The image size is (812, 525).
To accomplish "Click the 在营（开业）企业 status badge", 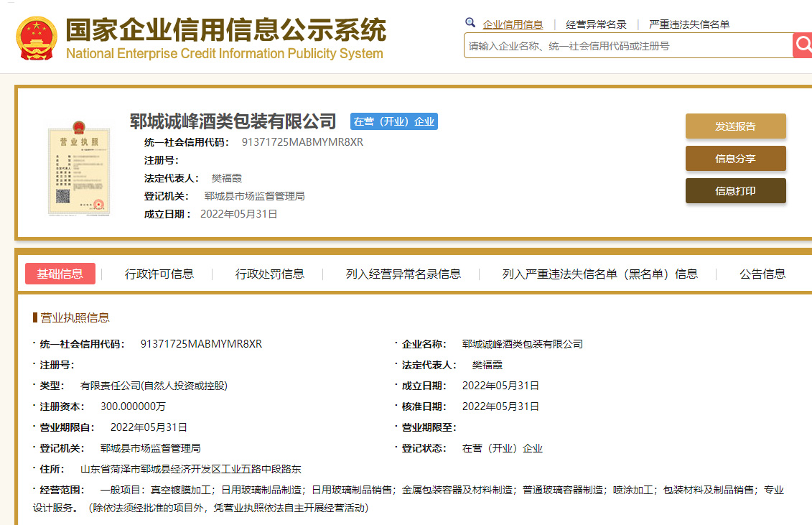I will (x=394, y=121).
